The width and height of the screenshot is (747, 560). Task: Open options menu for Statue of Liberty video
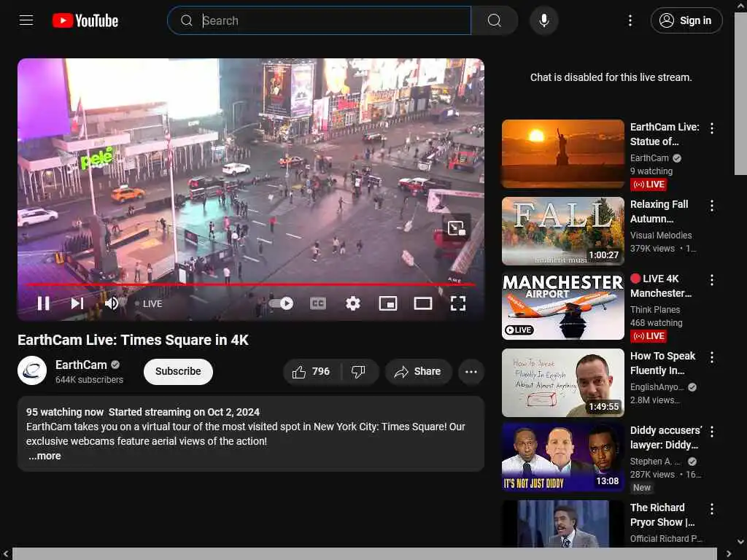coord(712,128)
